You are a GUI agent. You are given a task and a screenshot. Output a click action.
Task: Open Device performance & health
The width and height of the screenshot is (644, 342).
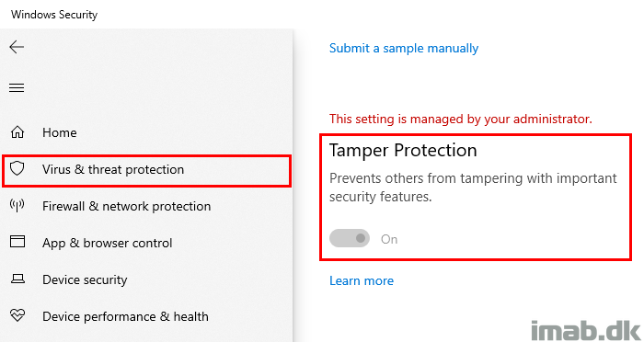pyautogui.click(x=125, y=316)
